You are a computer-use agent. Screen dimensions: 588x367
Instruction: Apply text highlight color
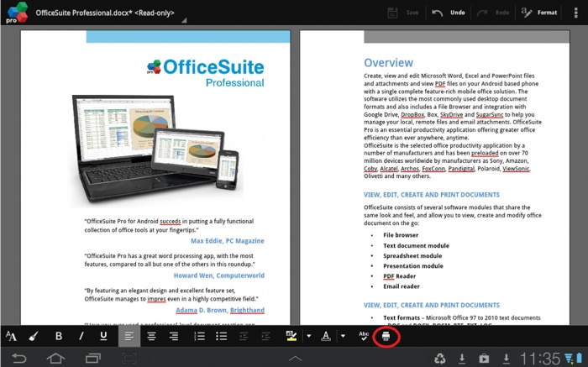[x=291, y=336]
